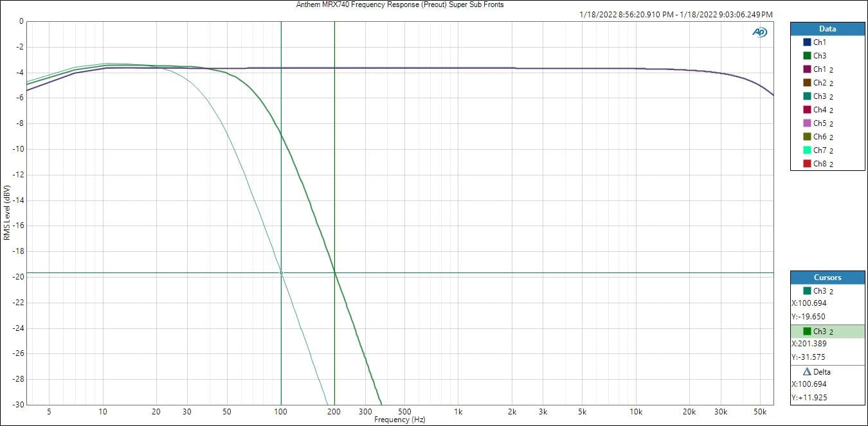Click the Delta triangle icon in Cursors

807,372
